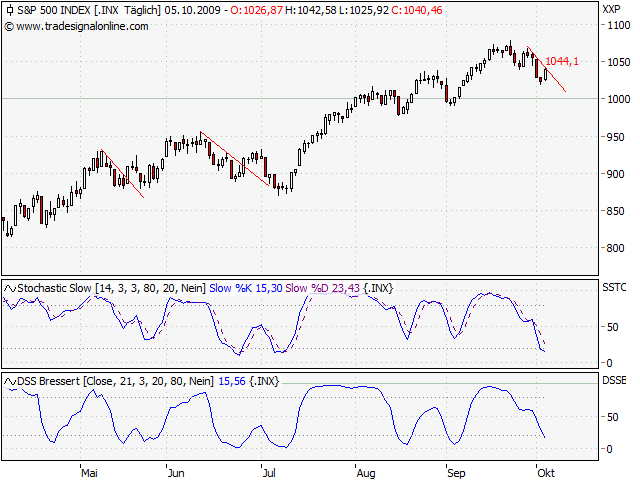
Task: Click the date 05.10.2009 in header
Action: click(192, 10)
